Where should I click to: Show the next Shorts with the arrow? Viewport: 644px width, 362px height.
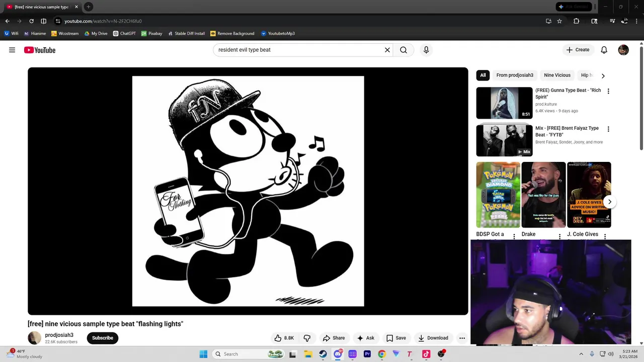click(609, 202)
